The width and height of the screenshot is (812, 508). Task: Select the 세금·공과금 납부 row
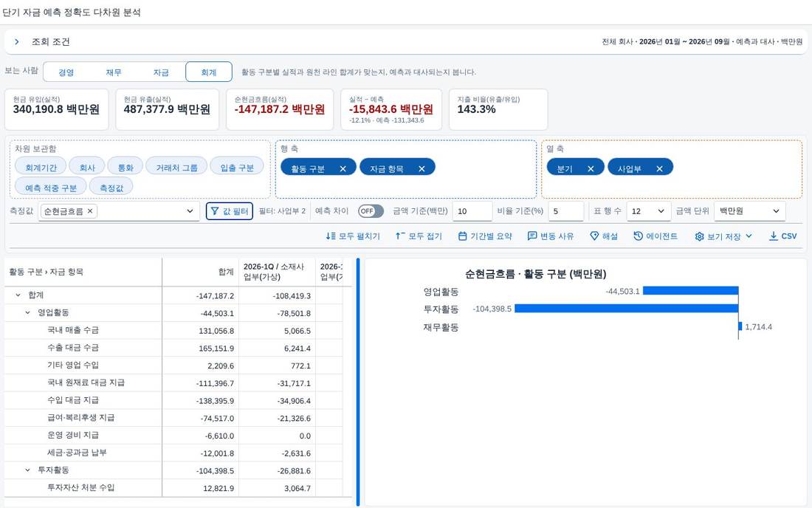coord(173,453)
